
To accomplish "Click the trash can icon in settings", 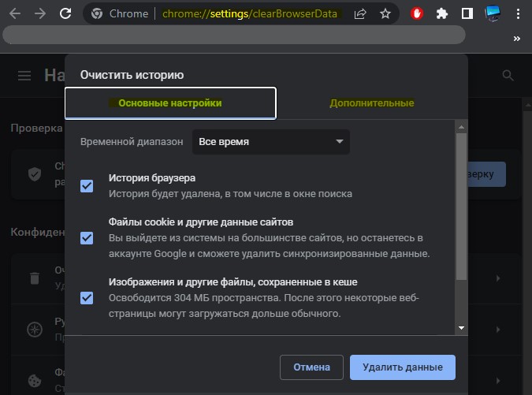I will [35, 278].
